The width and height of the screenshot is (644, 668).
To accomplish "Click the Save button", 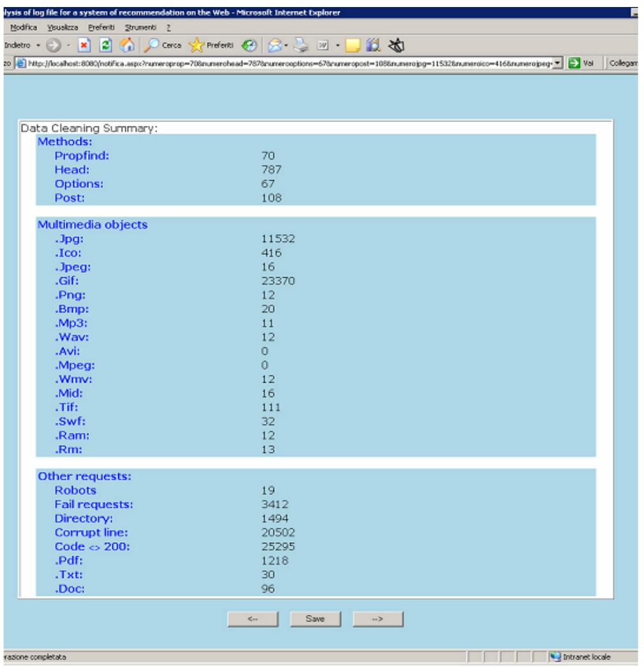I will [x=316, y=619].
